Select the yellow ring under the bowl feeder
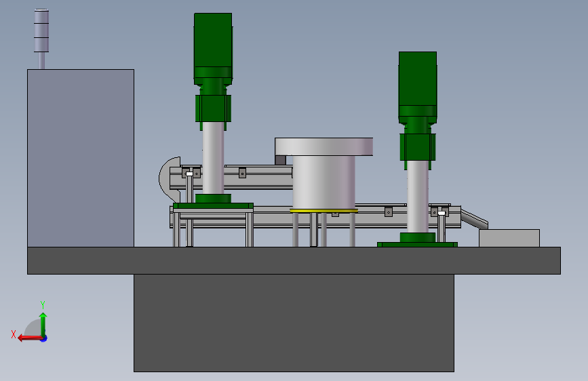588x381 pixels. pyautogui.click(x=324, y=211)
